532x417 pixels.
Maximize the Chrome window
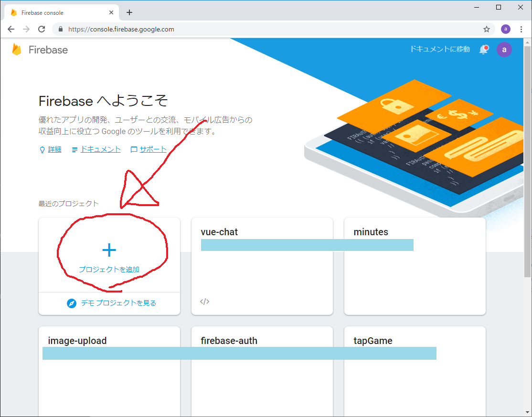coord(499,7)
